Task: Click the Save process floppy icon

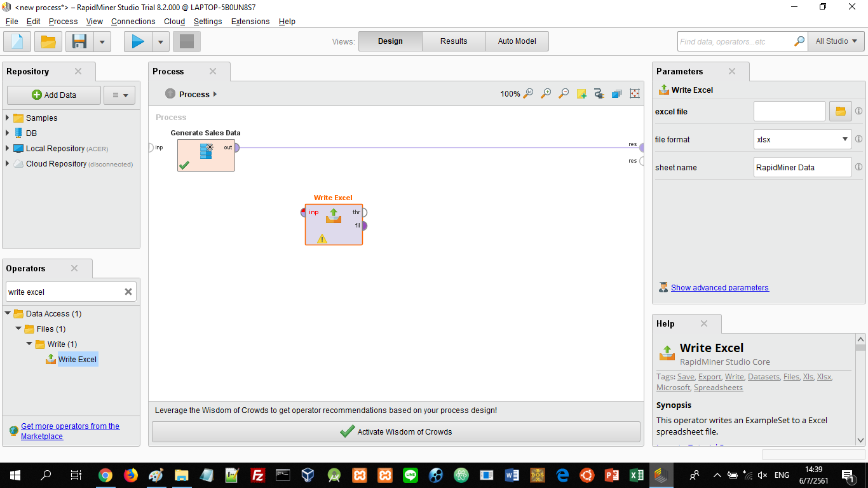Action: click(79, 42)
